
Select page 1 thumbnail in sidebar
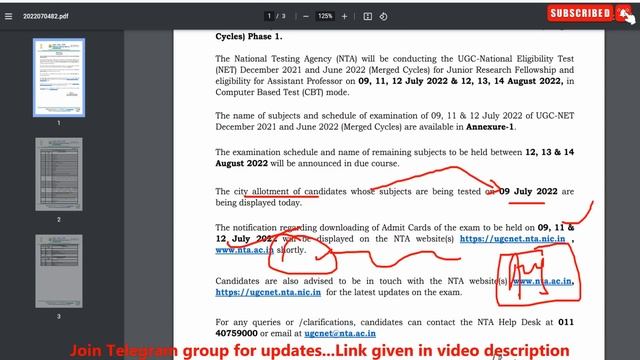[59, 78]
